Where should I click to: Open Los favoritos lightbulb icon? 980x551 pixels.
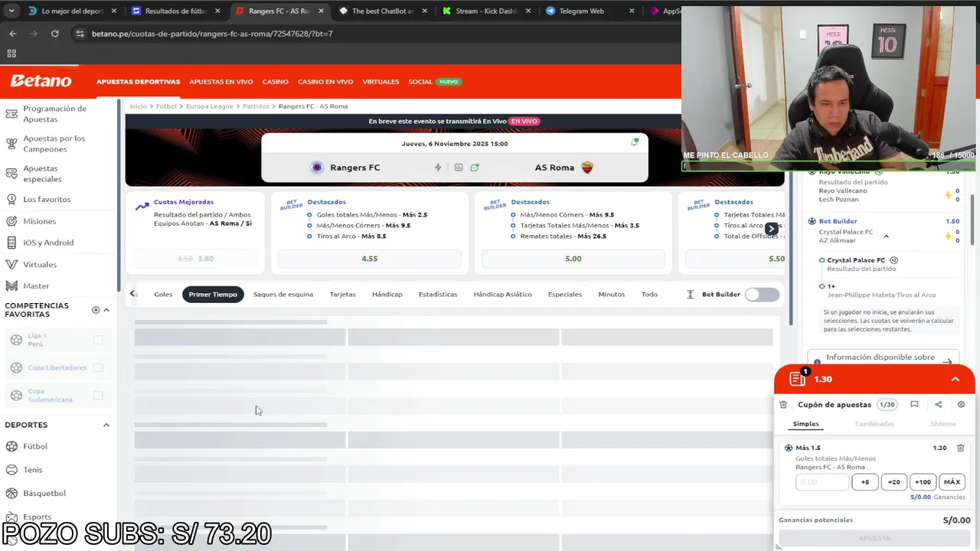[x=11, y=199]
